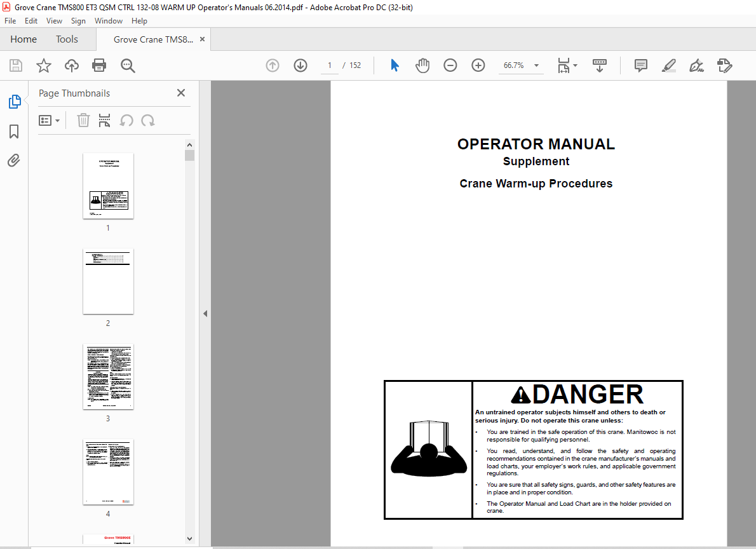Viewport: 756px width, 549px height.
Task: Click the 'Supplement' subtitle text
Action: (536, 161)
